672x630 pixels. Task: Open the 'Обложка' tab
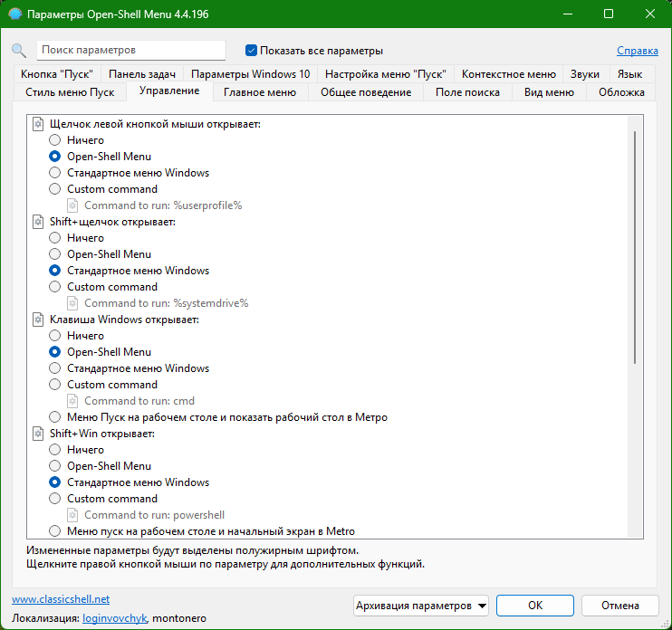pyautogui.click(x=621, y=92)
